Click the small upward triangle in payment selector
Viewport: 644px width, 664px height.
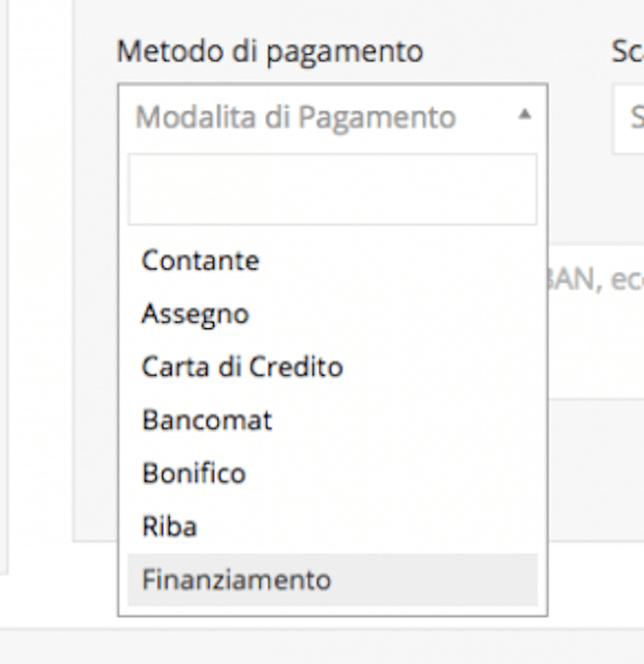(524, 115)
